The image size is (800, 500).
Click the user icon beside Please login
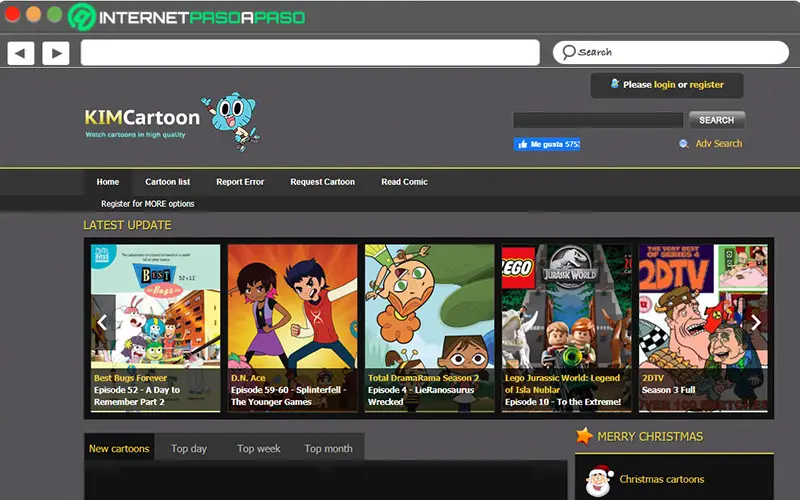615,84
